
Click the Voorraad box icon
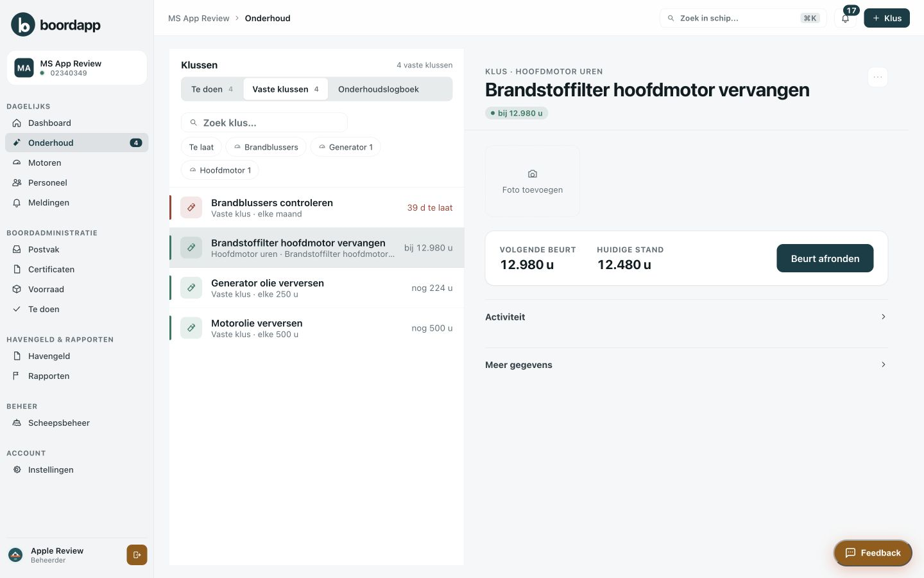coord(17,289)
